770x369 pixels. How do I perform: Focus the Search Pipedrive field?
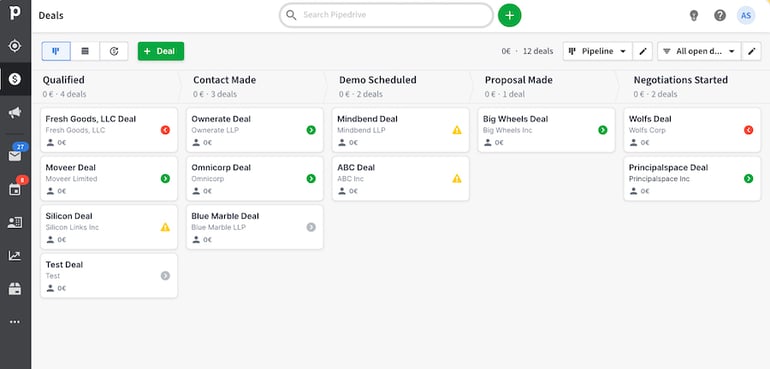[x=386, y=15]
